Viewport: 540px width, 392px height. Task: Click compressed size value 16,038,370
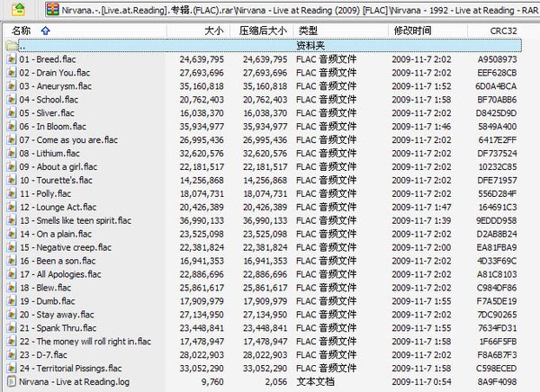click(265, 113)
